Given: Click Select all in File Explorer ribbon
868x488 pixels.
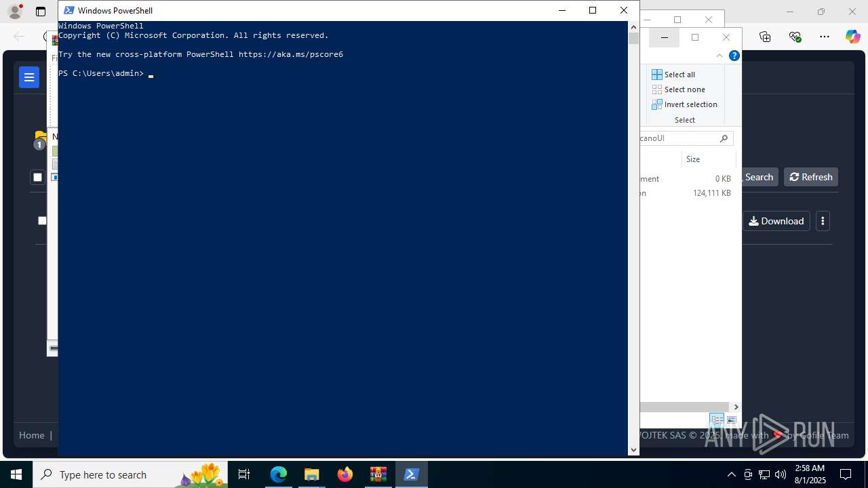Looking at the screenshot, I should coord(673,75).
